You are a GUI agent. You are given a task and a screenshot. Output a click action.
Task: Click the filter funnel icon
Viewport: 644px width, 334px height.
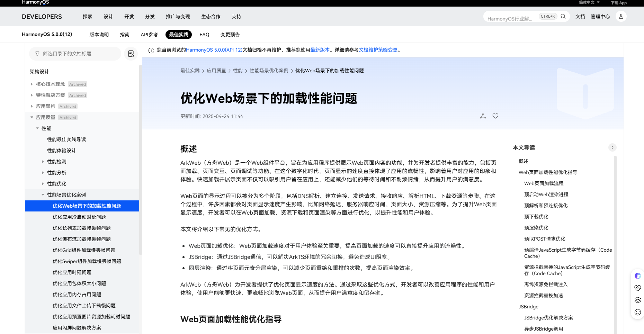37,54
